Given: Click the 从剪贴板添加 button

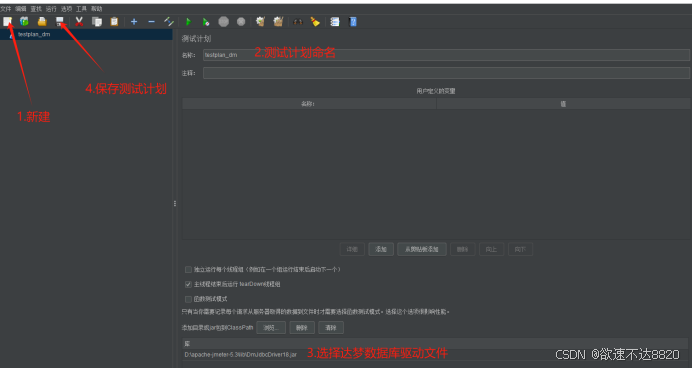Looking at the screenshot, I should pyautogui.click(x=422, y=249).
